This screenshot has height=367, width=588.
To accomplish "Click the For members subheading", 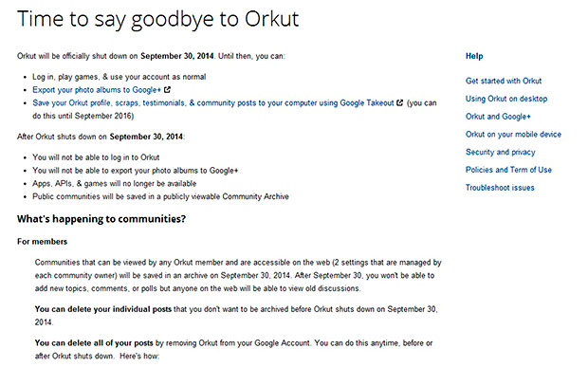I will click(42, 242).
